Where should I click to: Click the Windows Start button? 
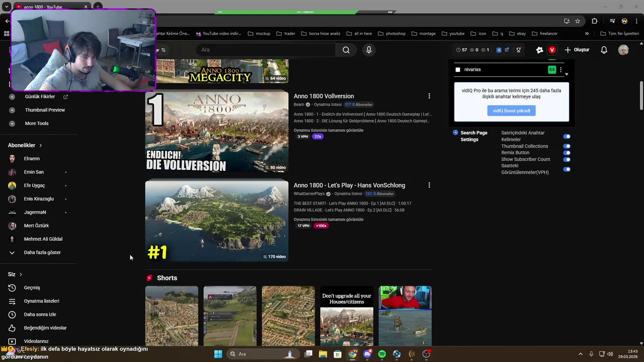click(x=218, y=354)
